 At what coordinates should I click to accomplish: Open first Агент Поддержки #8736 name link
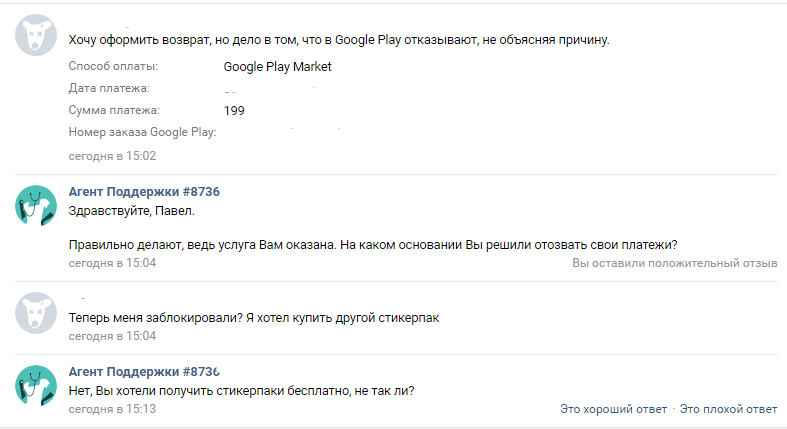(x=144, y=192)
